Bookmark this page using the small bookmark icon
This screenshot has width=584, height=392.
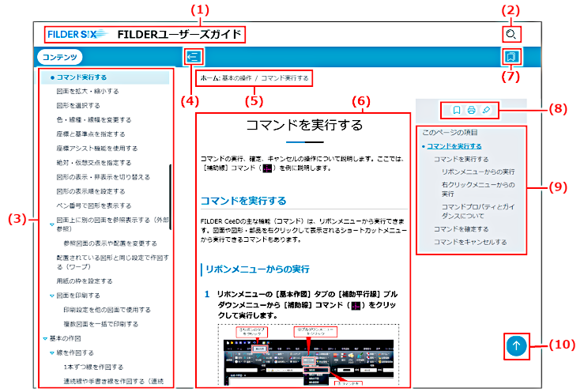click(457, 110)
